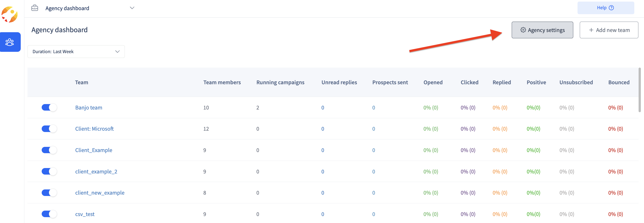The width and height of the screenshot is (644, 223).
Task: Click the plus icon in Add new team
Action: [591, 30]
